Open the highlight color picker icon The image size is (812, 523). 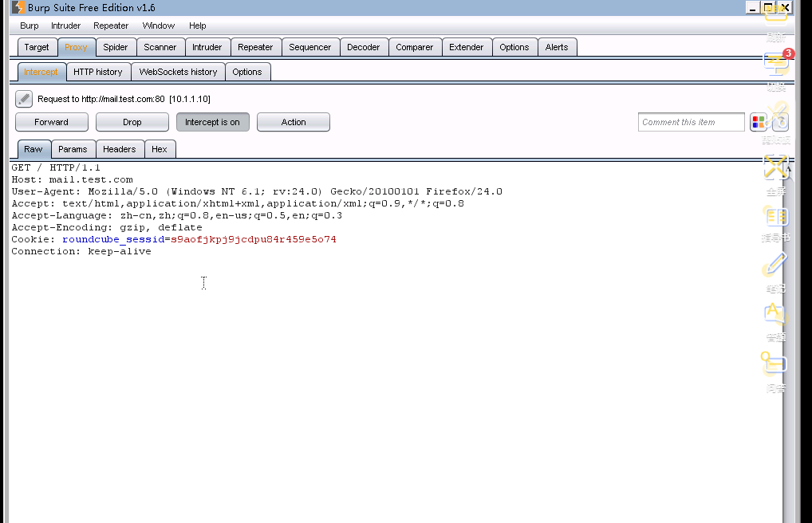(x=758, y=122)
